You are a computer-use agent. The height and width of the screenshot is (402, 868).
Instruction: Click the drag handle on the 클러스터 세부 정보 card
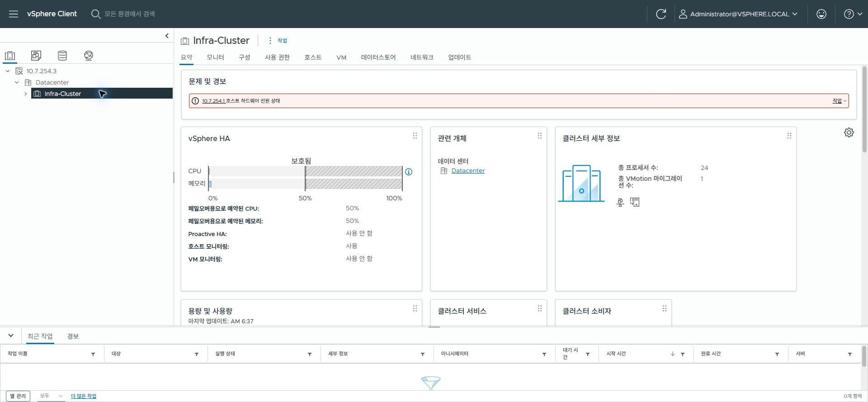pyautogui.click(x=789, y=136)
